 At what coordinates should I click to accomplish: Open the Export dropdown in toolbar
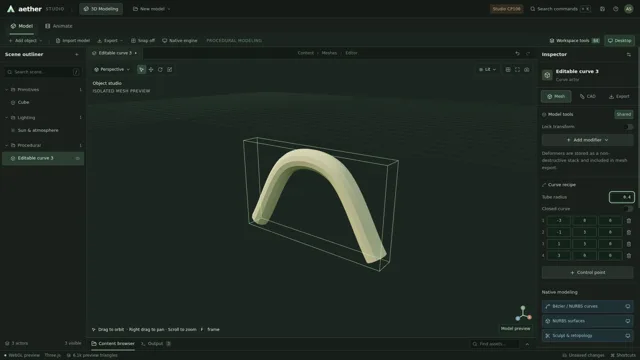[110, 40]
